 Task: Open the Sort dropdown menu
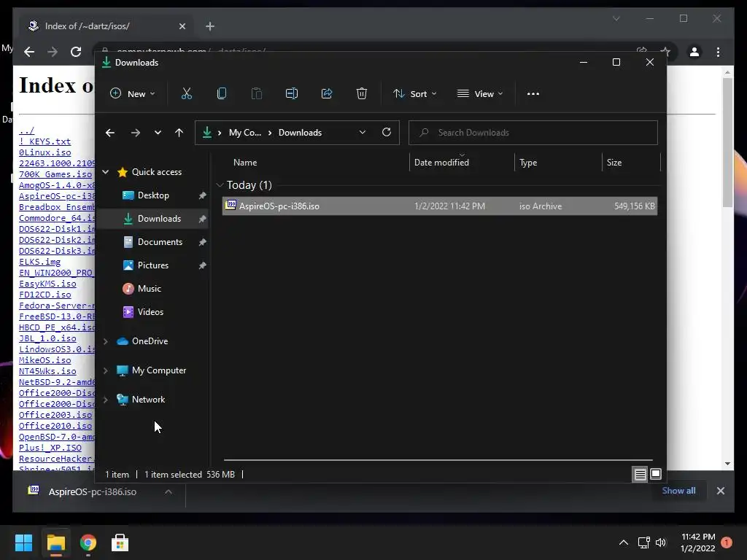pos(414,94)
